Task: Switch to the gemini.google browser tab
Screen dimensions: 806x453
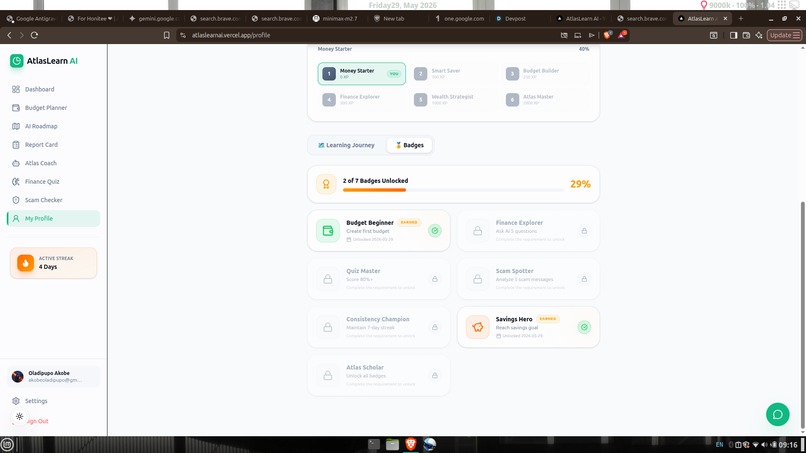Action: [153, 19]
